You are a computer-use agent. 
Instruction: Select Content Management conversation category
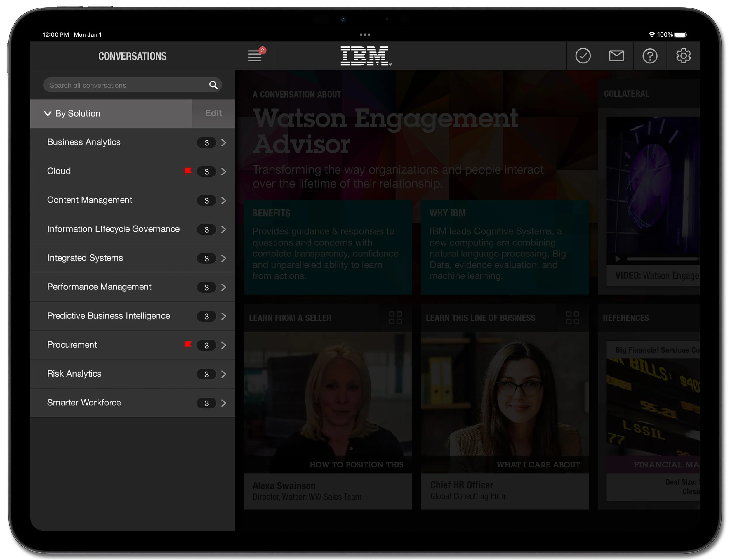coord(90,200)
